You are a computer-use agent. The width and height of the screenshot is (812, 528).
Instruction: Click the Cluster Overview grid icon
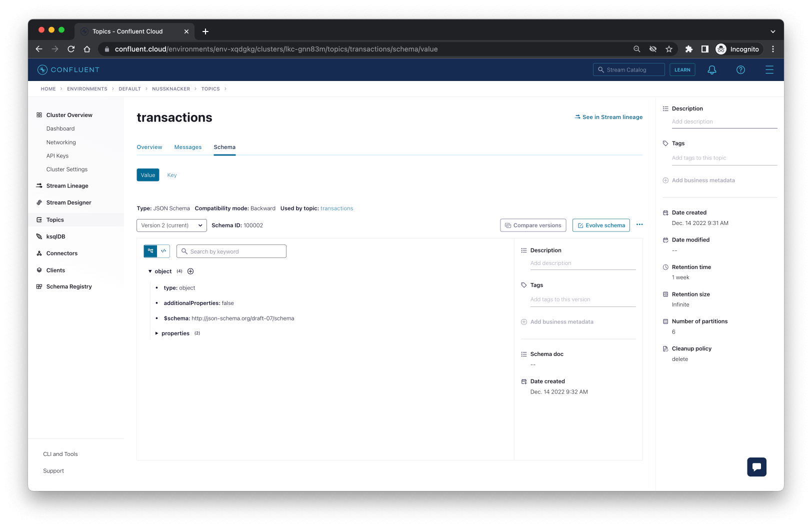(x=39, y=115)
